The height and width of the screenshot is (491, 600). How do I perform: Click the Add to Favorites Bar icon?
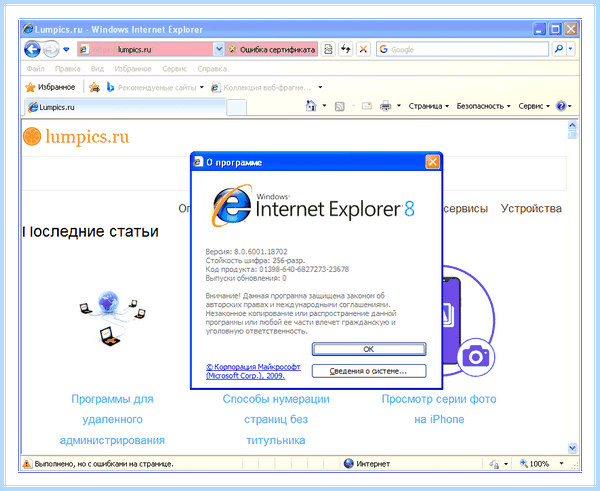(94, 88)
